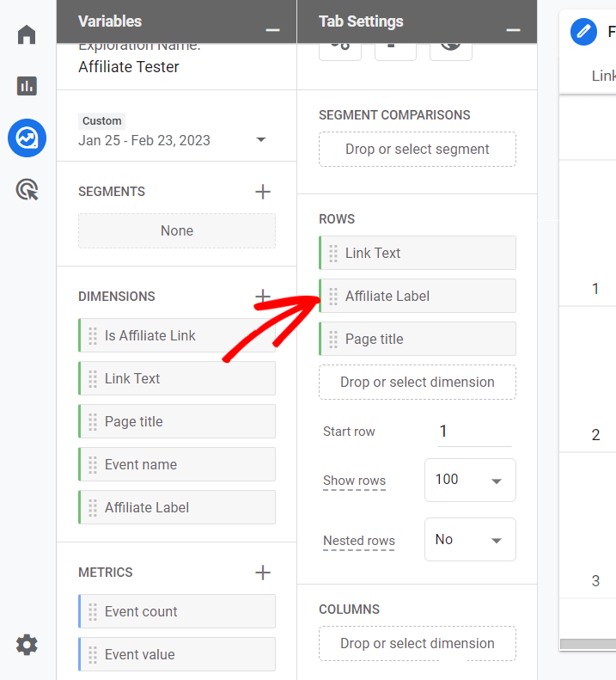Click the Affiliate Tester exploration name
The height and width of the screenshot is (680, 616).
point(129,67)
